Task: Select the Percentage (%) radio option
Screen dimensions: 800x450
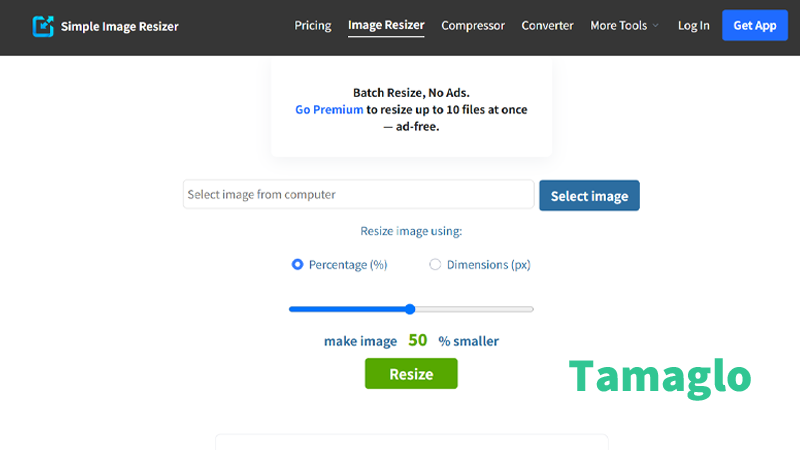Action: [297, 265]
